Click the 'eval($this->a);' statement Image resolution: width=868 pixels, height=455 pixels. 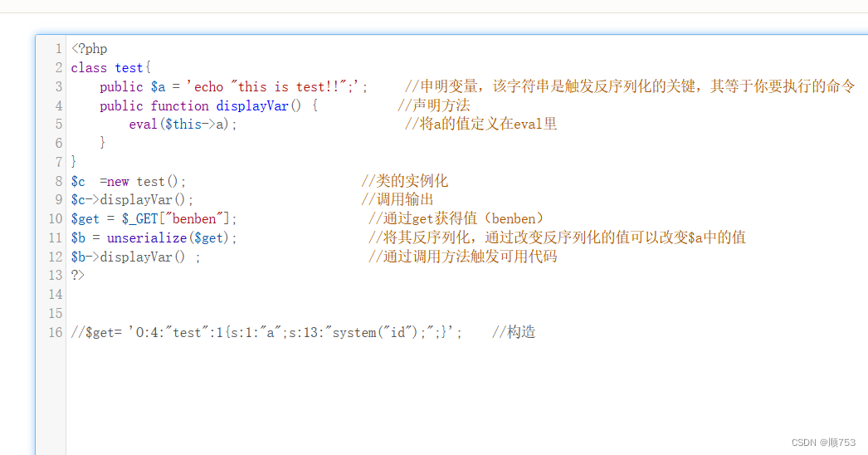click(x=183, y=125)
